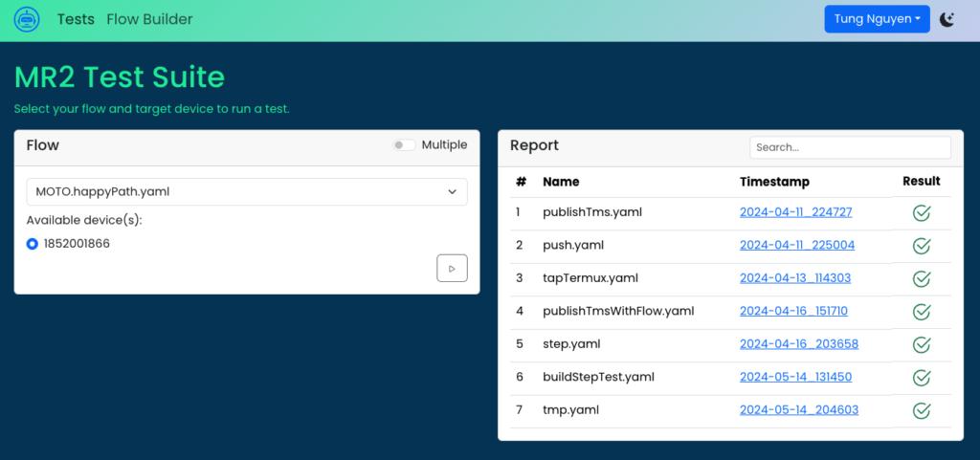Focus the Report search field
Image resolution: width=980 pixels, height=460 pixels.
(850, 147)
